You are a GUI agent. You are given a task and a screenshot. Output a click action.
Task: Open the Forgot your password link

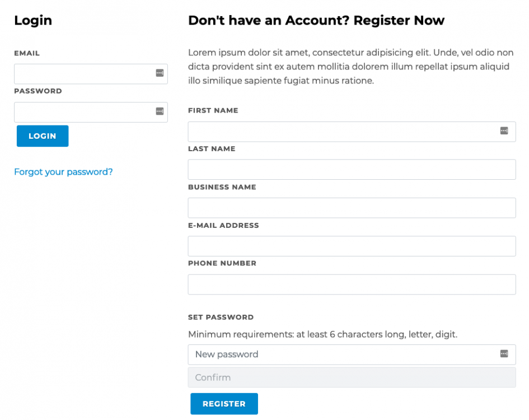63,172
